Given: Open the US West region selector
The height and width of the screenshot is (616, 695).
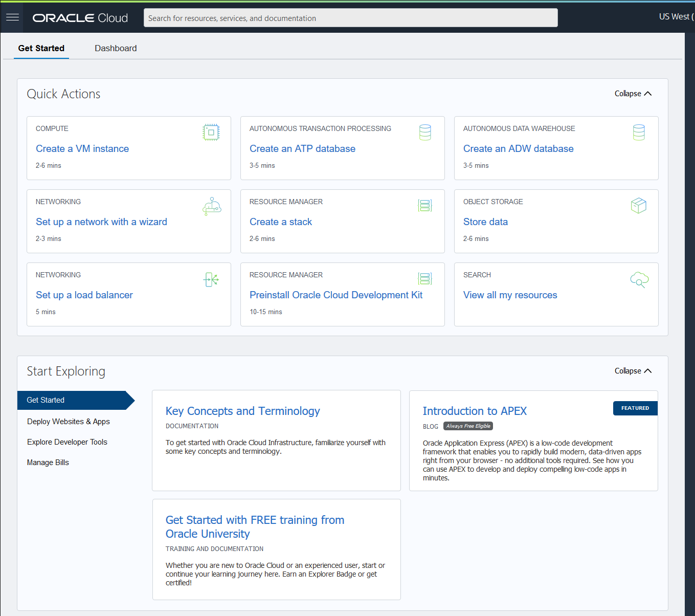Looking at the screenshot, I should [676, 16].
